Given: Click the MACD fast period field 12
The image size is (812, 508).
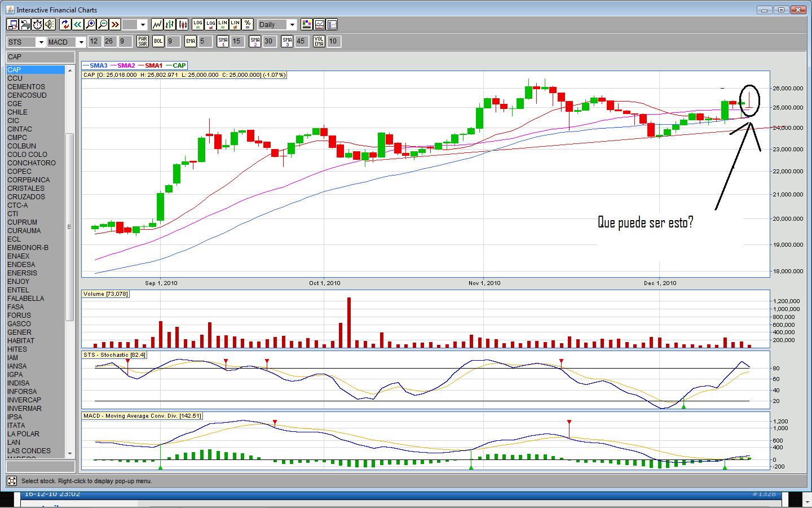Looking at the screenshot, I should tap(94, 41).
